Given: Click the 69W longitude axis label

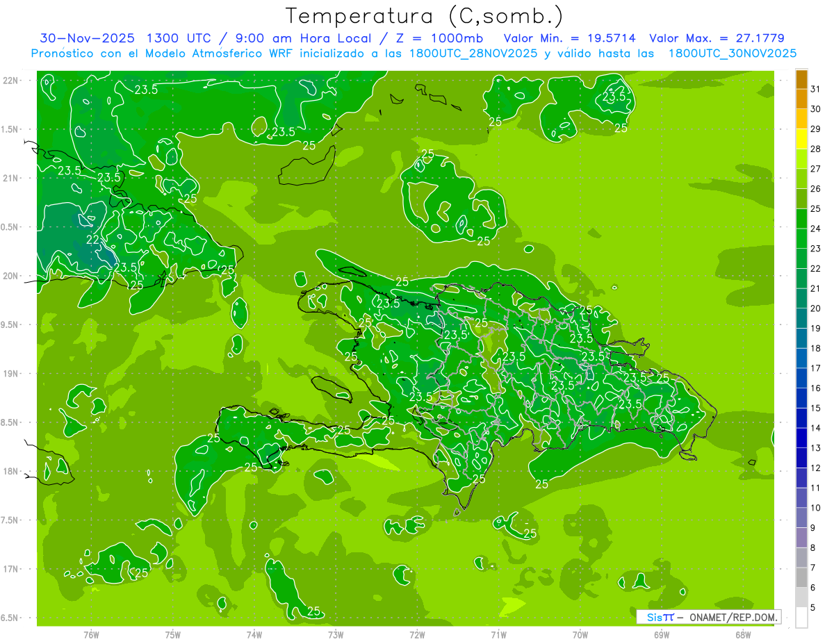Looking at the screenshot, I should 662,635.
